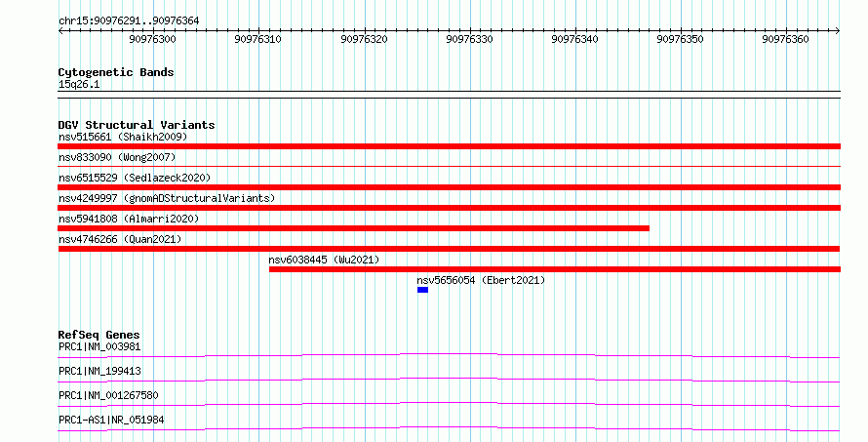Click the 15q26.1 cytogenetic band bar
868x442 pixels.
coord(449,95)
